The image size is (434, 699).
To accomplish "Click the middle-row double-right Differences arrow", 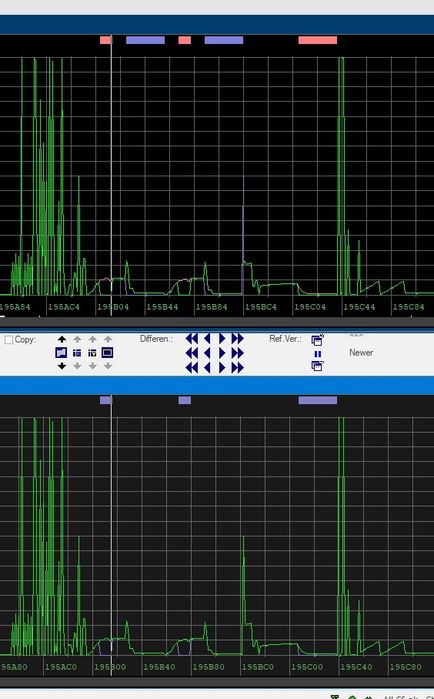I will tap(238, 353).
